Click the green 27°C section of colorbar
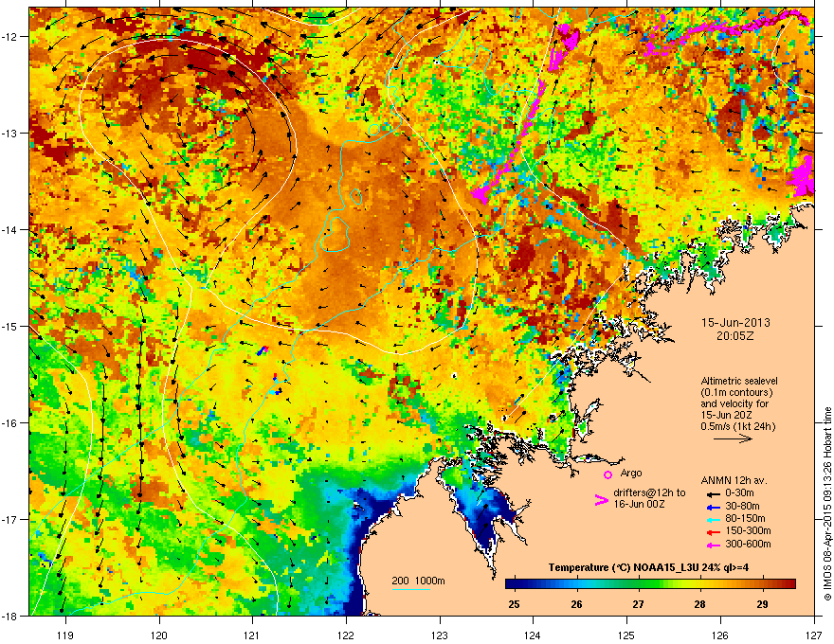 (x=638, y=584)
